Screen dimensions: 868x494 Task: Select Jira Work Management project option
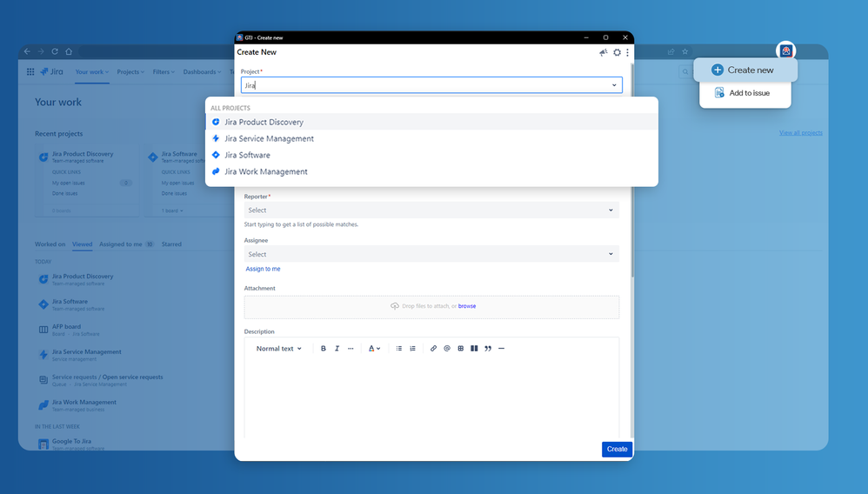click(431, 171)
